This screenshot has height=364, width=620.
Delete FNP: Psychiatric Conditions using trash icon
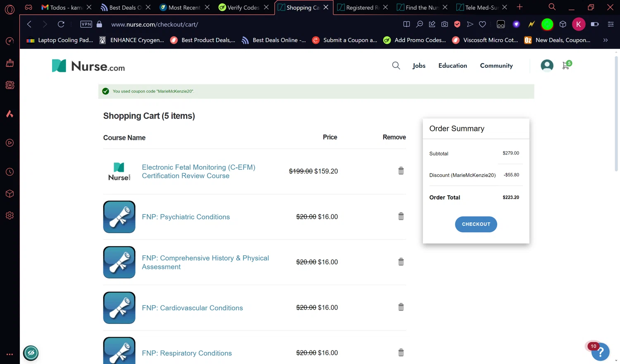[401, 216]
